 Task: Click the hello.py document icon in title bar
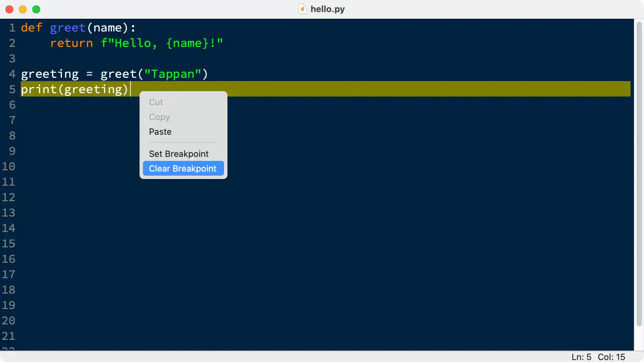tap(303, 9)
